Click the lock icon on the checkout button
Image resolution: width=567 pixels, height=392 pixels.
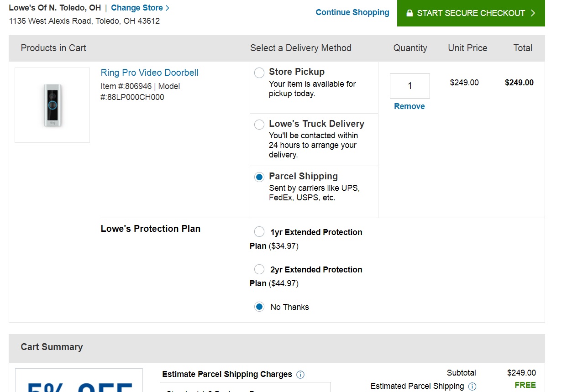coord(409,13)
